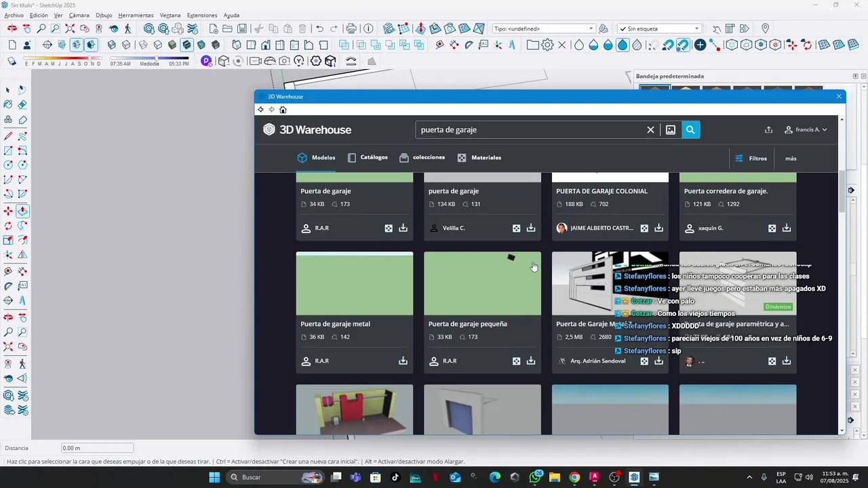Image resolution: width=868 pixels, height=488 pixels.
Task: Toggle Shaded With Textures face style
Action: click(x=186, y=45)
